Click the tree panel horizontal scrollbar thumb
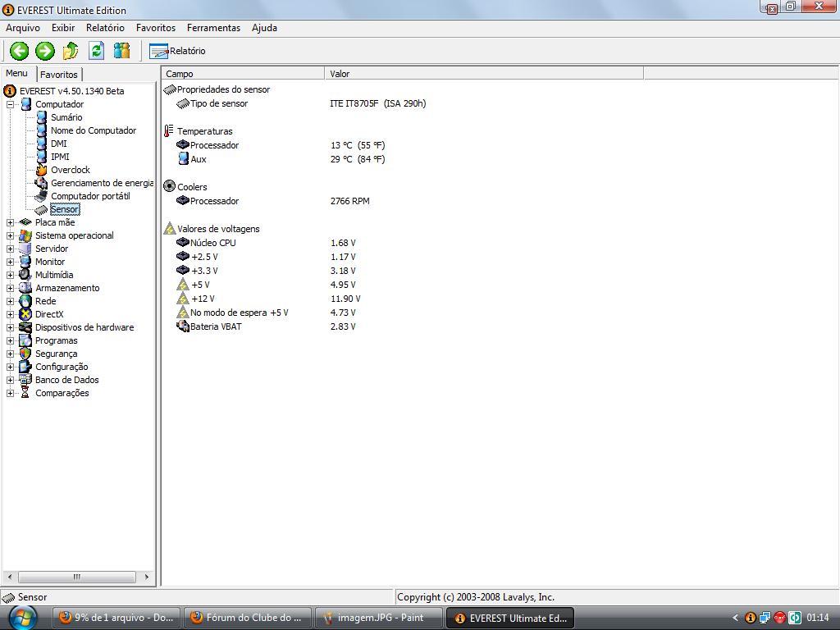The width and height of the screenshot is (840, 630). pyautogui.click(x=76, y=577)
